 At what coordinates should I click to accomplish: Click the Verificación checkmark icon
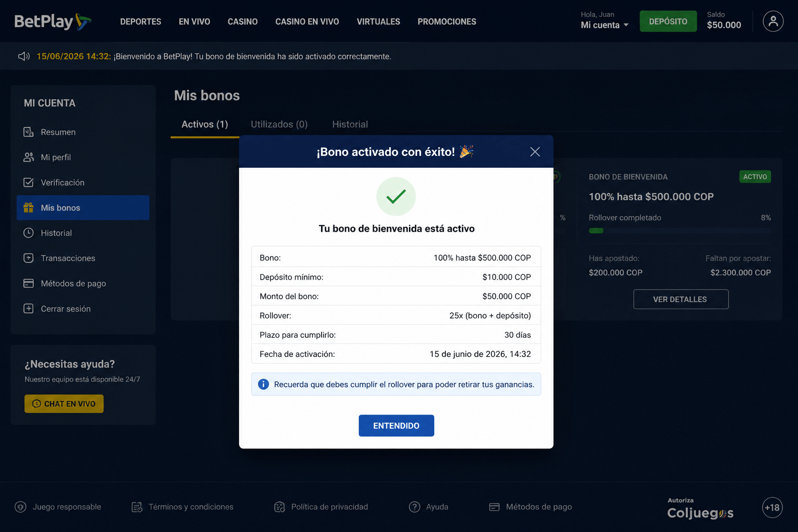point(29,182)
